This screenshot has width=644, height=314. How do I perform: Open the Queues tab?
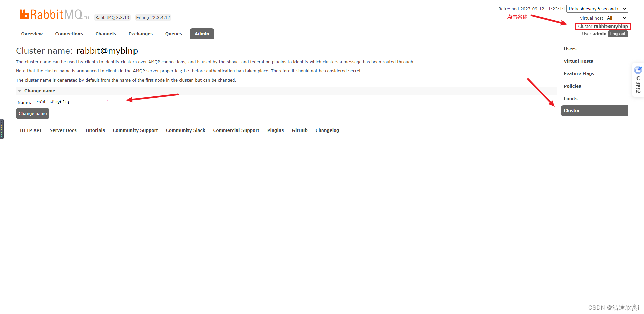173,34
